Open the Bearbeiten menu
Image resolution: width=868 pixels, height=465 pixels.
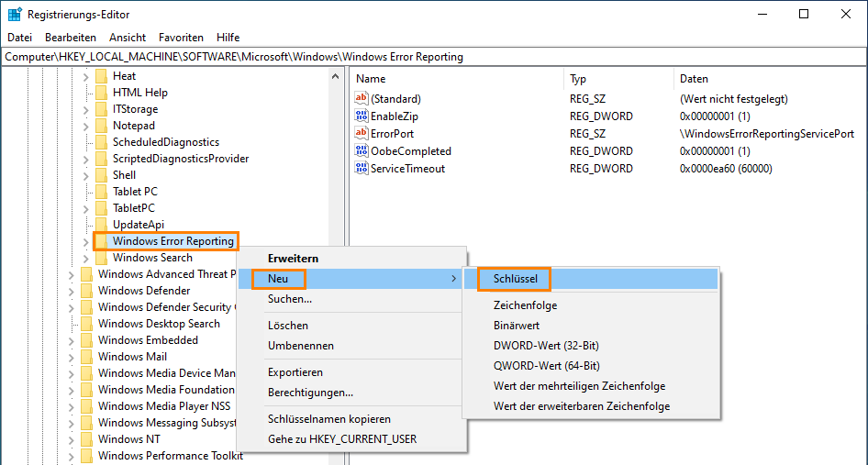71,38
